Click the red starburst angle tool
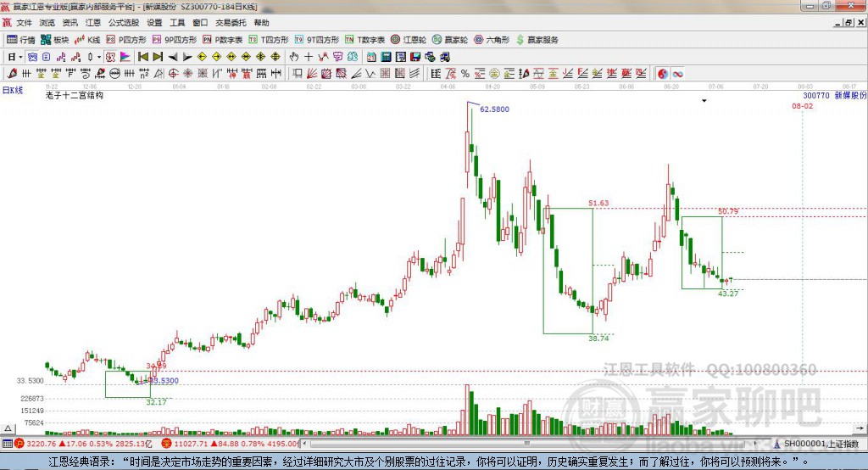Screen dimensions: 868x470 click(187, 73)
